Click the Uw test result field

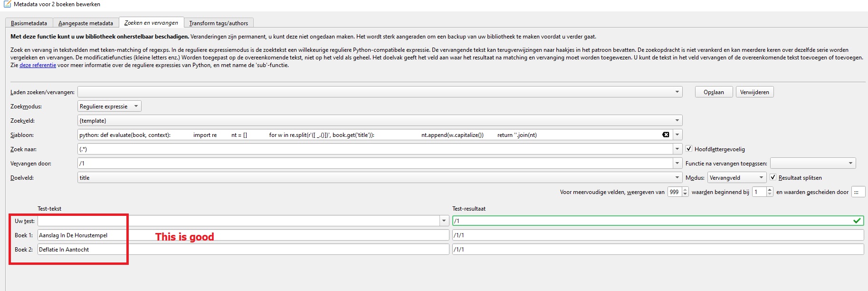tap(658, 221)
